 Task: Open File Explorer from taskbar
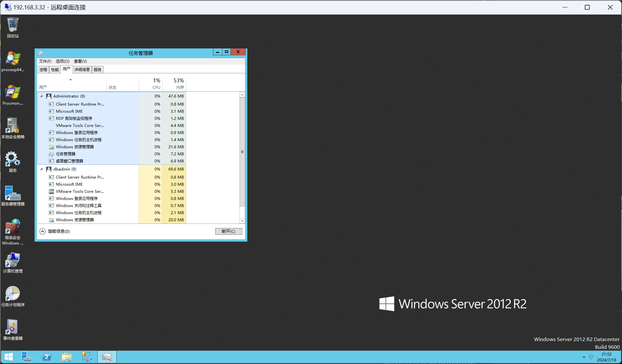pyautogui.click(x=67, y=357)
